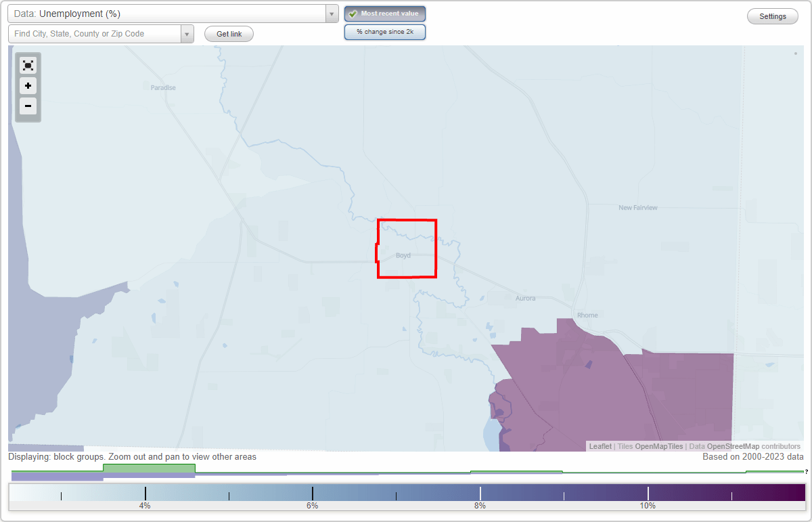This screenshot has width=812, height=522.
Task: Expand map to full extent
Action: [x=28, y=65]
